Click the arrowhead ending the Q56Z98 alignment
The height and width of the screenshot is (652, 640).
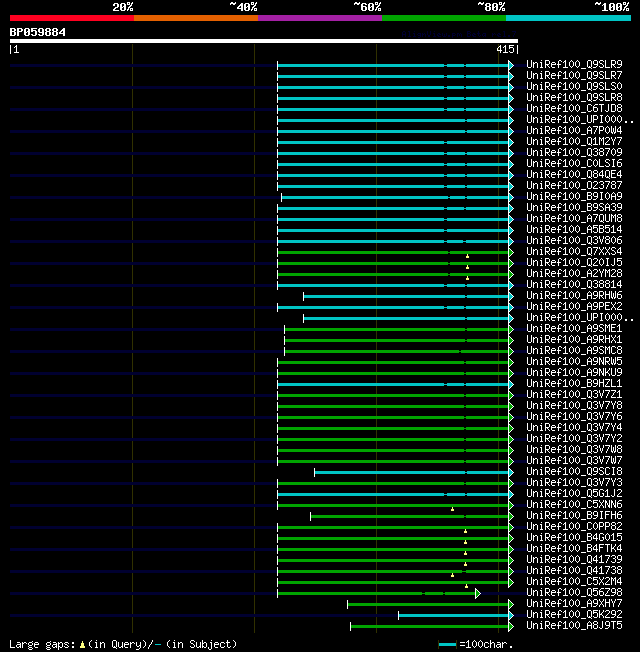[x=478, y=593]
